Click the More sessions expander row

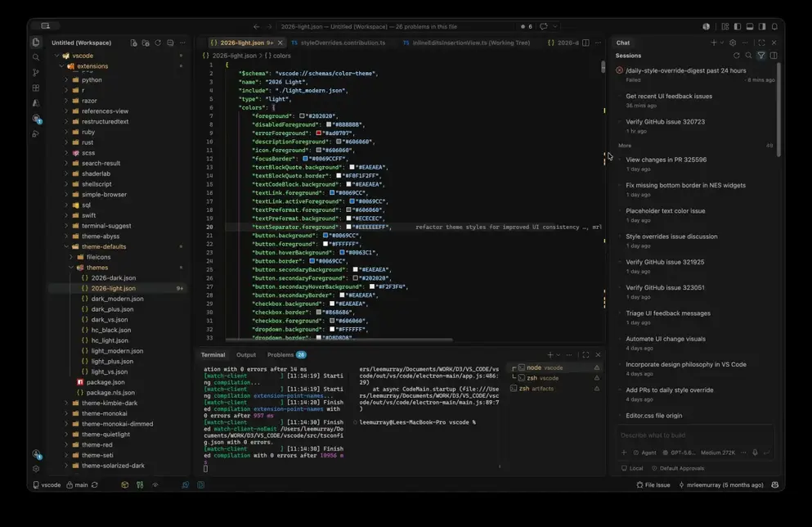696,146
